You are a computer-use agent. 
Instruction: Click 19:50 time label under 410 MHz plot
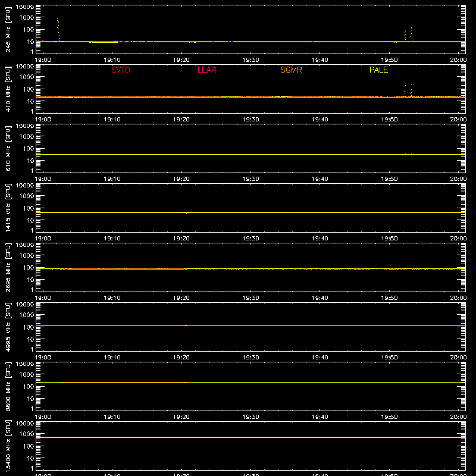tap(389, 120)
